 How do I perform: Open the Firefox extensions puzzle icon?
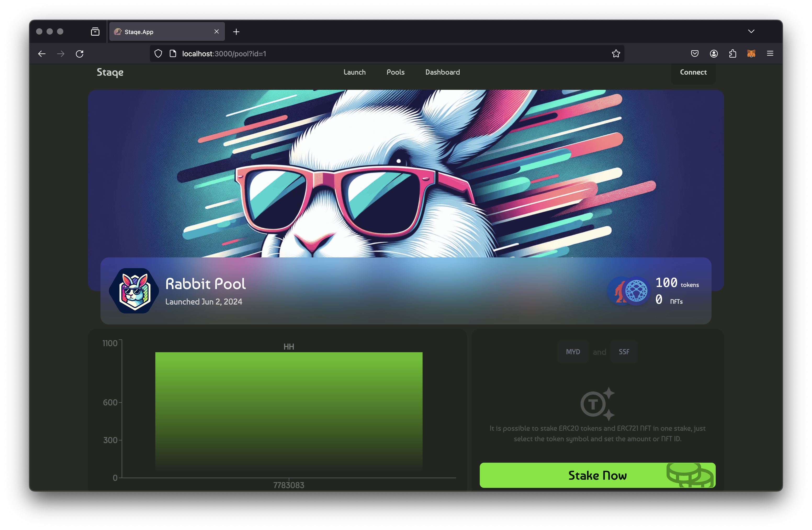732,54
